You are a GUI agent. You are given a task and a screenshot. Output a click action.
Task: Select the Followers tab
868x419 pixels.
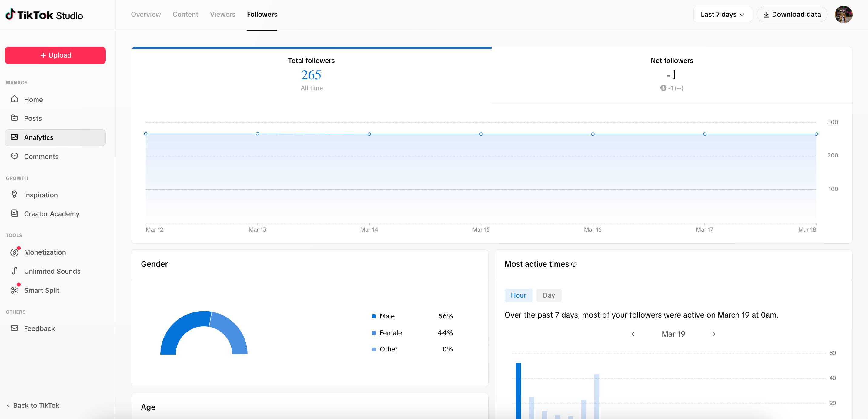click(x=262, y=15)
